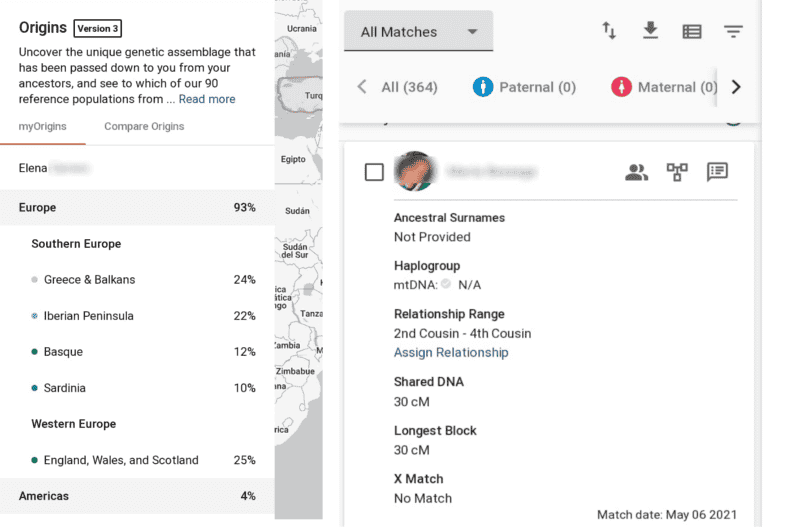Screen dimensions: 800x530
Task: Click the blue Paternal person icon
Action: 483,87
